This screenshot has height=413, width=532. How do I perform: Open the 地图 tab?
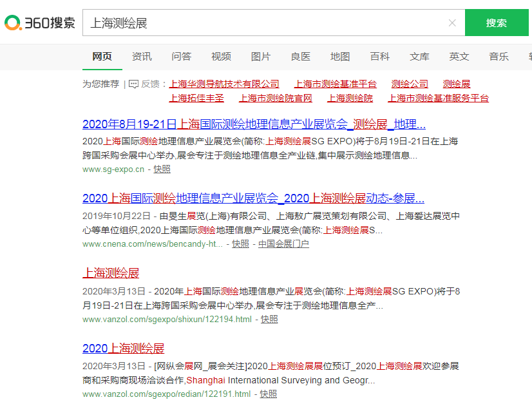[x=340, y=56]
